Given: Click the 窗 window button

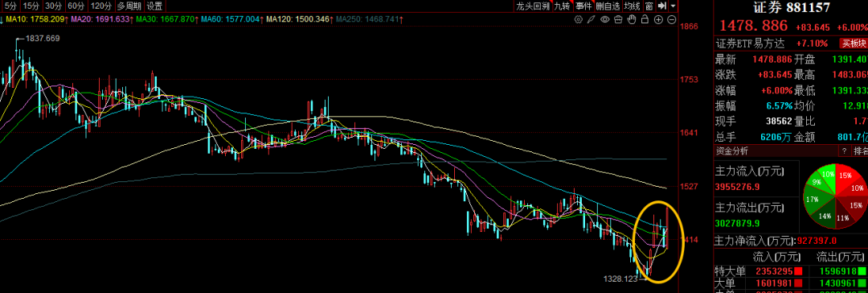Looking at the screenshot, I should 649,6.
